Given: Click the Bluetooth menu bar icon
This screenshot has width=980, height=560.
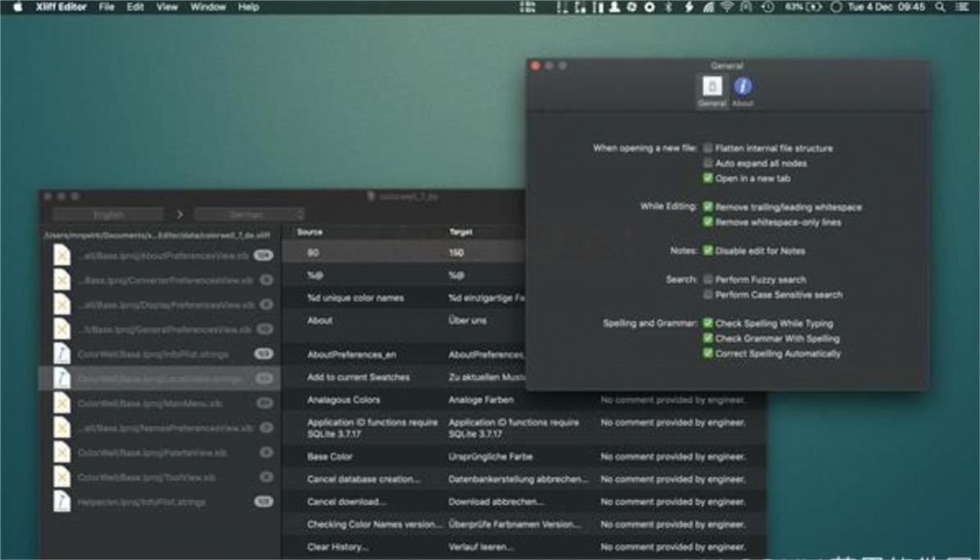Looking at the screenshot, I should coord(669,7).
